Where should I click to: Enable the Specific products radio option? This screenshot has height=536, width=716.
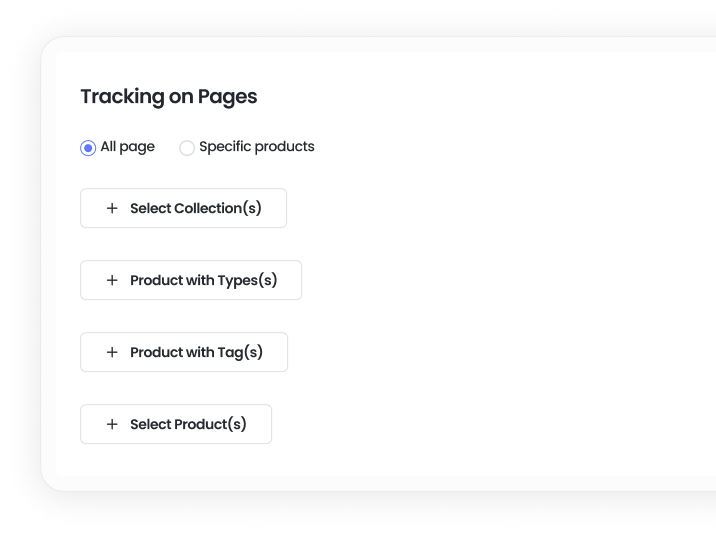[187, 148]
